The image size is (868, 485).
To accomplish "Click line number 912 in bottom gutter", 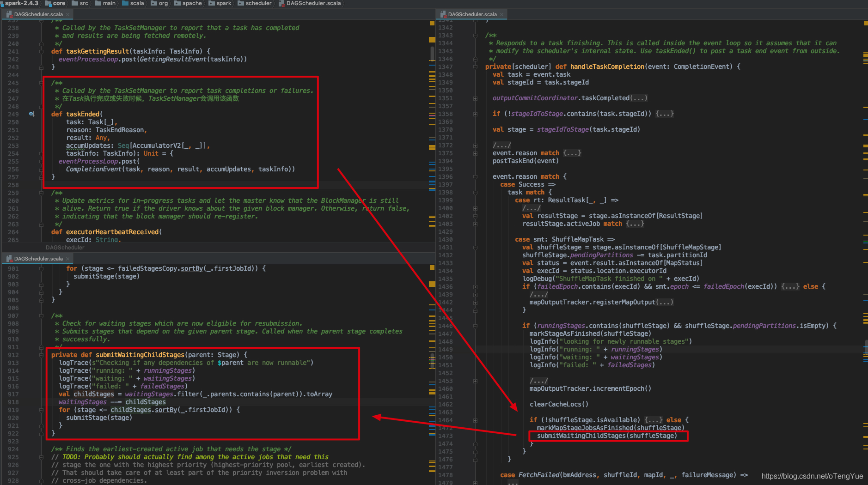I will 13,355.
